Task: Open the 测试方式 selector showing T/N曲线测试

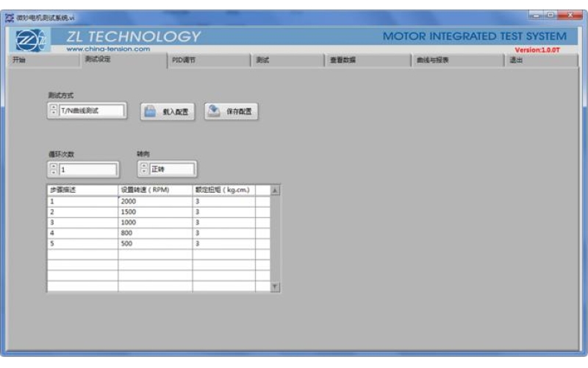Action: coord(91,111)
